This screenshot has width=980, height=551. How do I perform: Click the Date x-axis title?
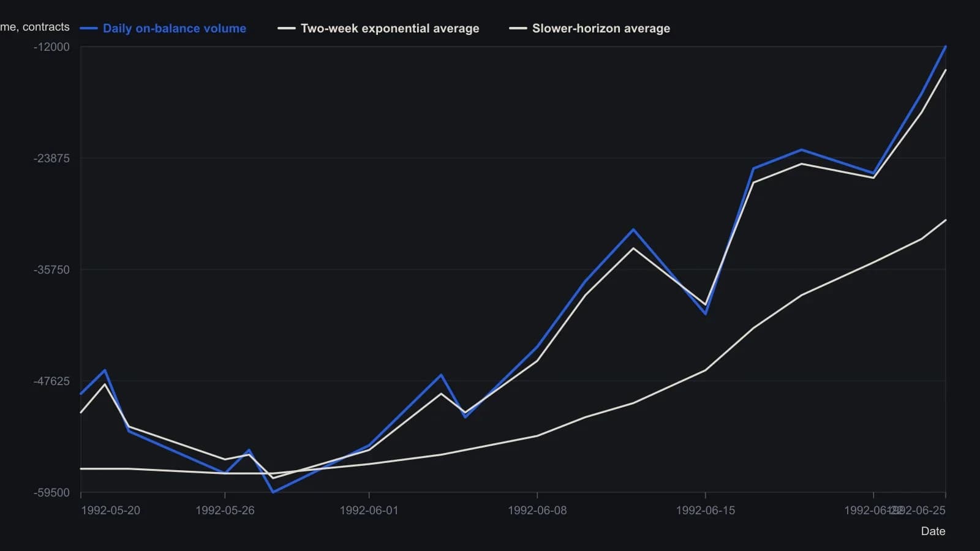pos(933,531)
